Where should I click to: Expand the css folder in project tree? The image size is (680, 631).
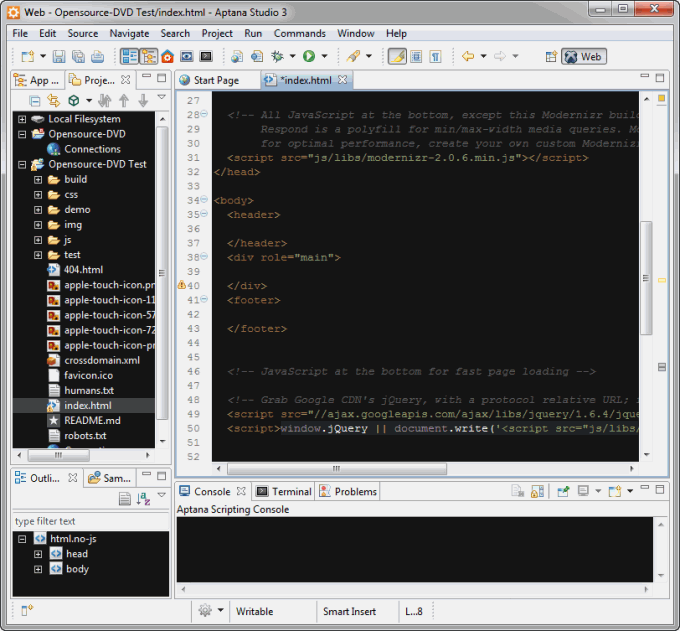(x=38, y=195)
